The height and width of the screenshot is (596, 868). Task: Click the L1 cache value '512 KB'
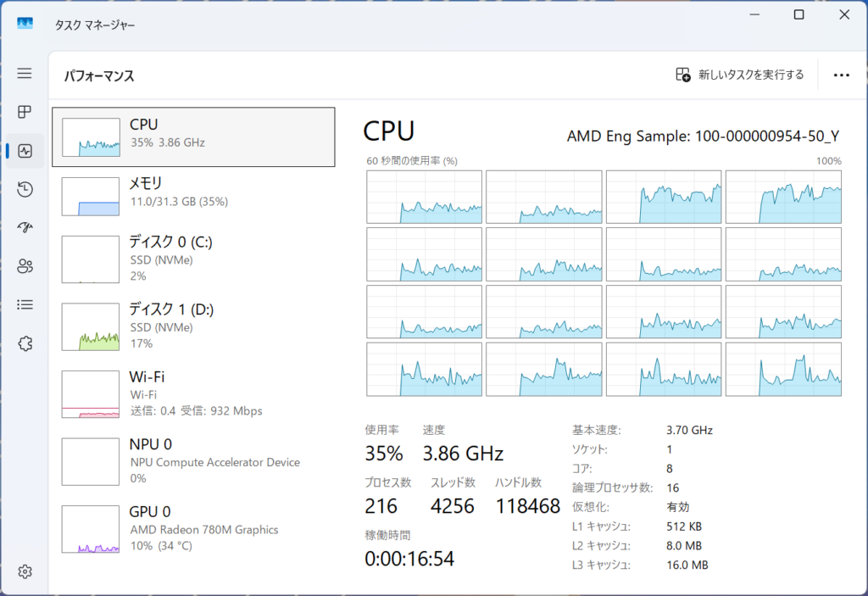coord(684,526)
